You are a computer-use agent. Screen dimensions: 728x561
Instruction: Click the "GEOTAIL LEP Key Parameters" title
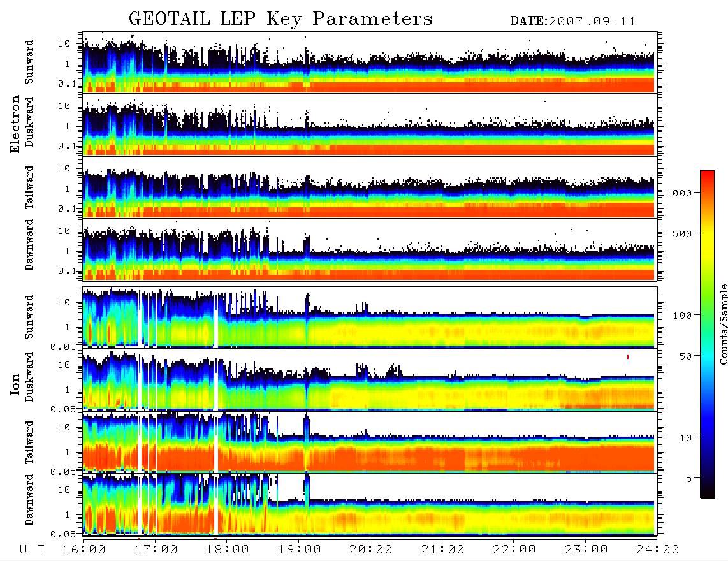(x=280, y=19)
